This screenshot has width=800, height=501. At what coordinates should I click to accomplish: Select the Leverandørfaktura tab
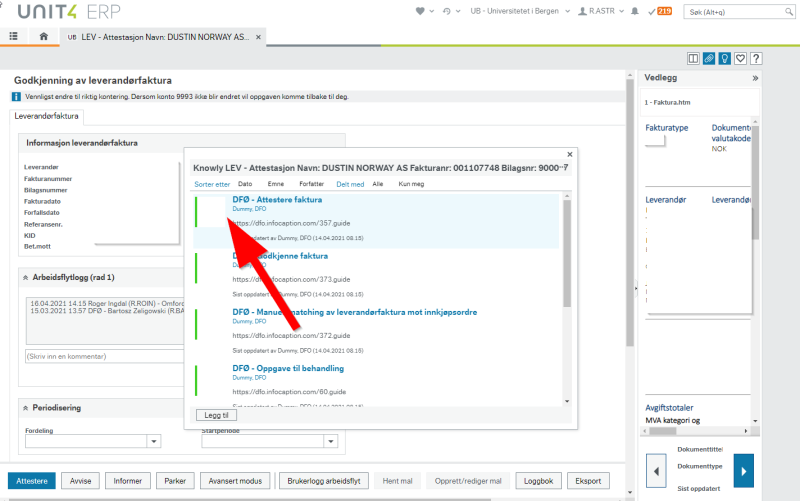46,116
